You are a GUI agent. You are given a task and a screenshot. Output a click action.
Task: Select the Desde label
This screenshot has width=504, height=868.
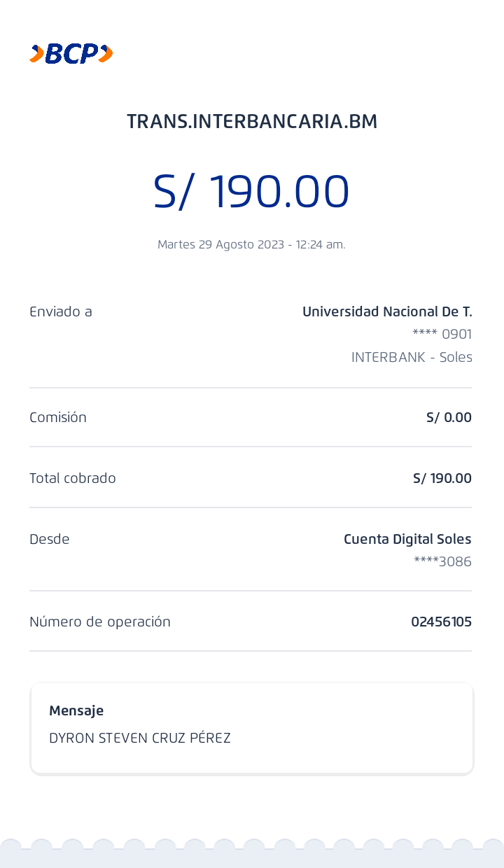click(x=50, y=539)
